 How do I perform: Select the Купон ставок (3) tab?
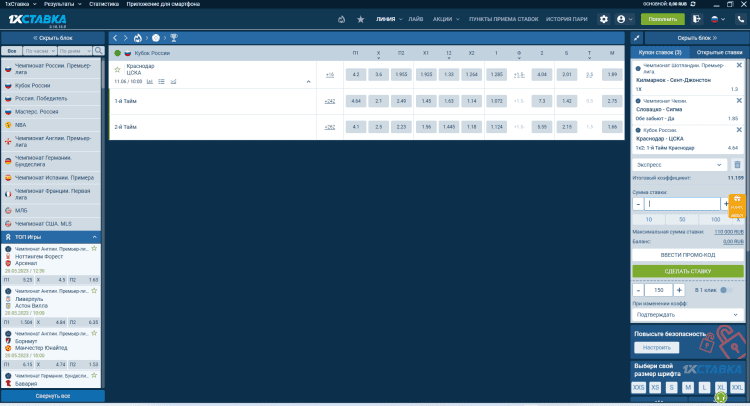[660, 52]
